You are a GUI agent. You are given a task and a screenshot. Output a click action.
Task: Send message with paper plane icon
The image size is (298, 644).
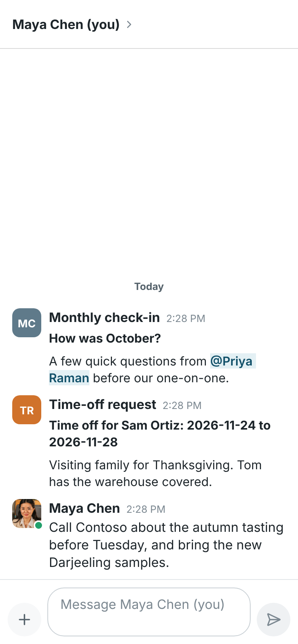[274, 620]
